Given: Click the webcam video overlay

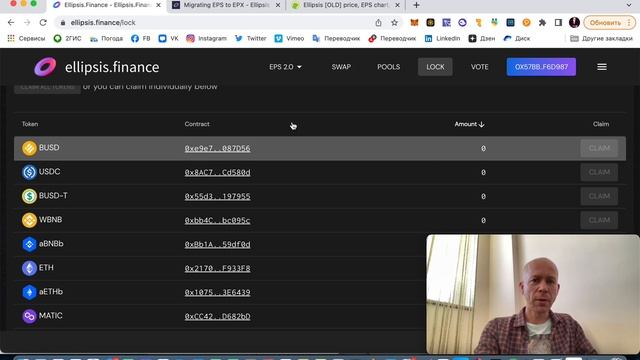Looking at the screenshot, I should click(533, 294).
